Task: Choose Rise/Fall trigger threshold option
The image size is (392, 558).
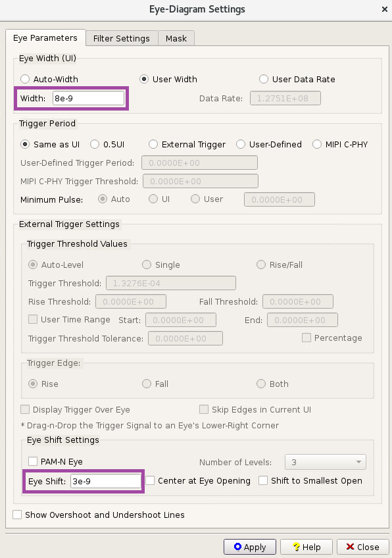Action: point(261,265)
